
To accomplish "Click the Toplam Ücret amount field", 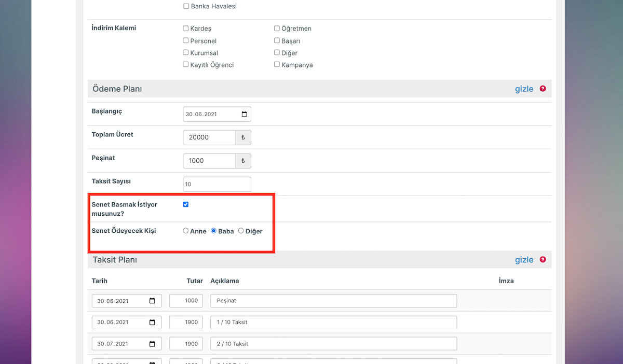I will [x=209, y=137].
